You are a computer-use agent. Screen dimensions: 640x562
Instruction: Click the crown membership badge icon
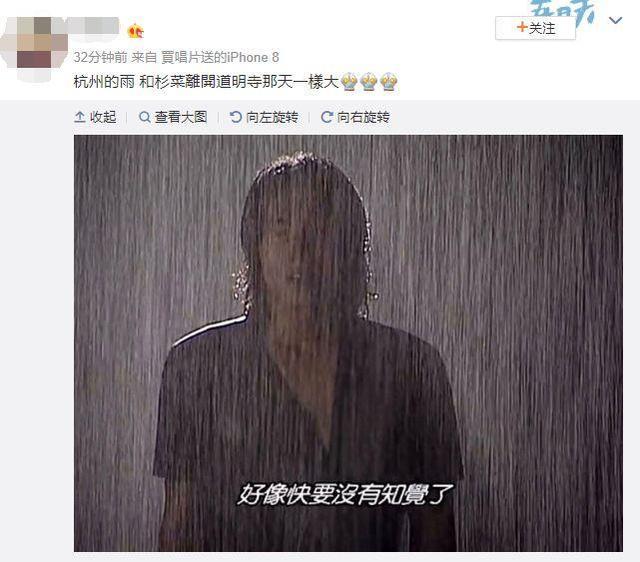tap(136, 31)
